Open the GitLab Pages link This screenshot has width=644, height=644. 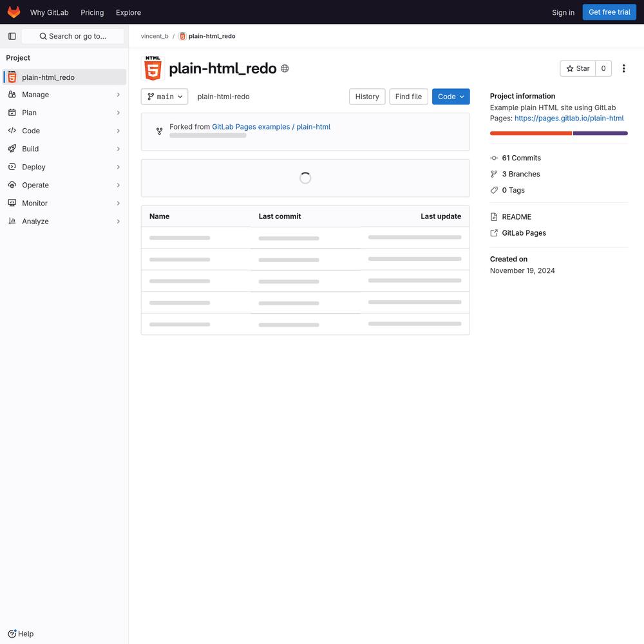(x=524, y=233)
